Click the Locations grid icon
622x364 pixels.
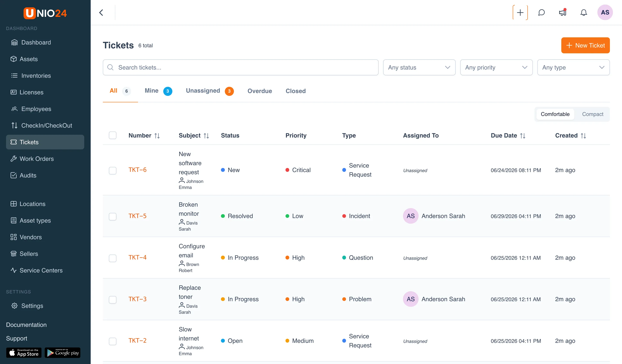(x=14, y=204)
